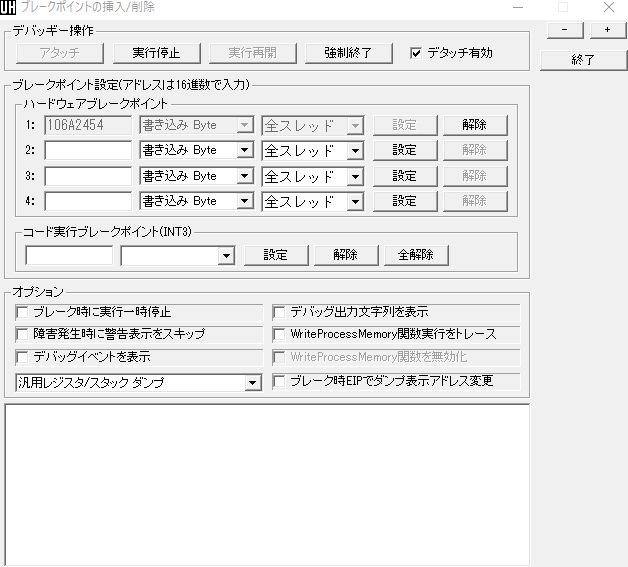
Task: Click 解除 in code execution breakpoint section
Action: coord(346,255)
